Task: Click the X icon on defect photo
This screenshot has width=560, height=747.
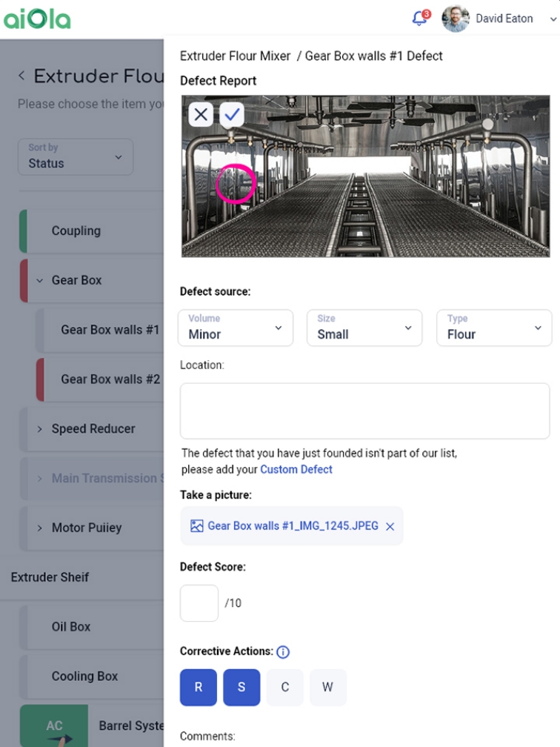Action: [x=201, y=114]
